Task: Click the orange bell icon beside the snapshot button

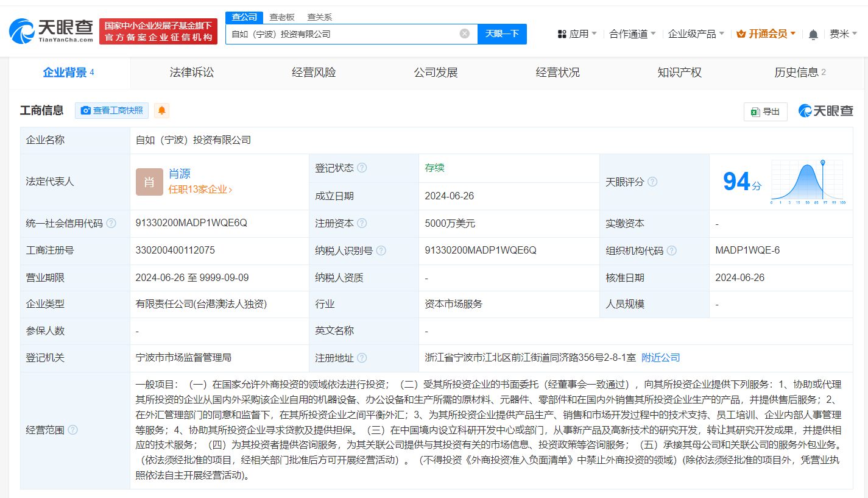Action: pos(161,110)
